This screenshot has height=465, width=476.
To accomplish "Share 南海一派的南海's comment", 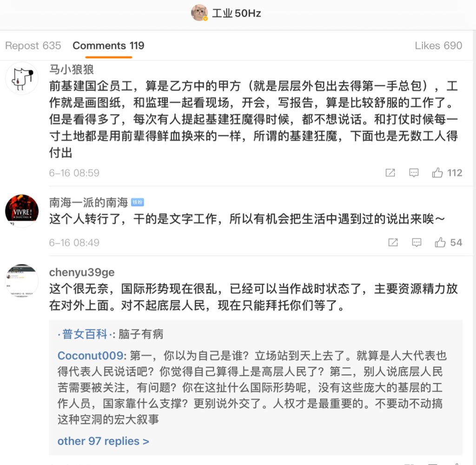I will (393, 242).
